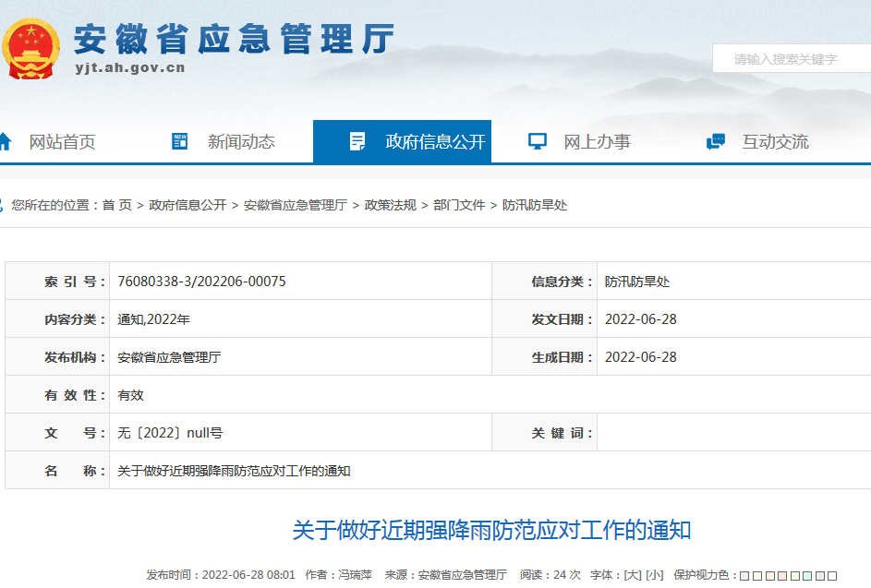Click 安徽省应急管理厅 in the 发布机构 row
This screenshot has height=588, width=871.
169,357
